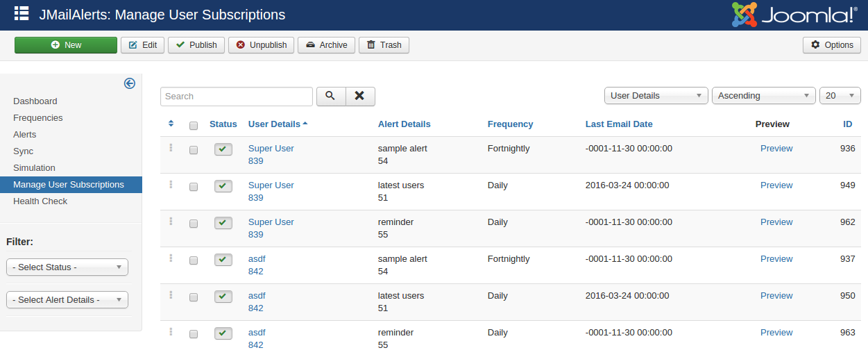Go to Dashboard in the sidebar
Image resolution: width=868 pixels, height=357 pixels.
tap(35, 101)
